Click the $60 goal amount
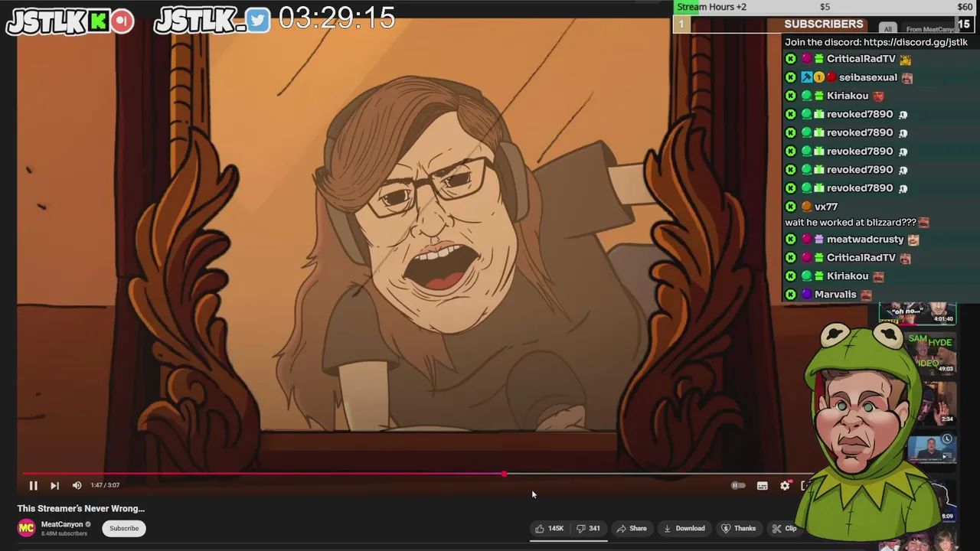The image size is (980, 551). coord(965,7)
